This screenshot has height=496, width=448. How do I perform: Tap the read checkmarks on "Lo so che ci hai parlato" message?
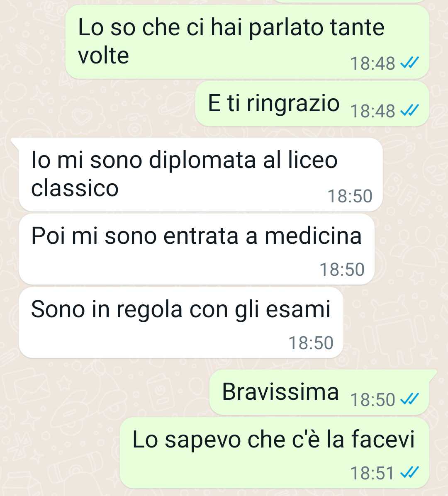coord(409,63)
